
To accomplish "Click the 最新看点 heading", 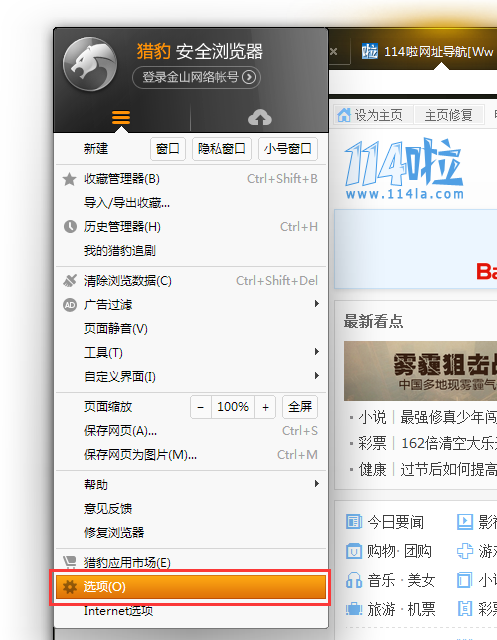I will coord(373,321).
